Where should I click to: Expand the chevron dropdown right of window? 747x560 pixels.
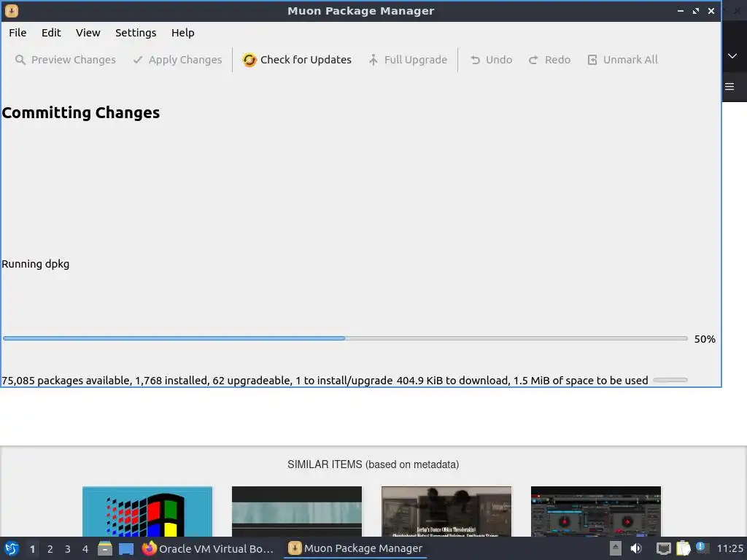[x=732, y=55]
